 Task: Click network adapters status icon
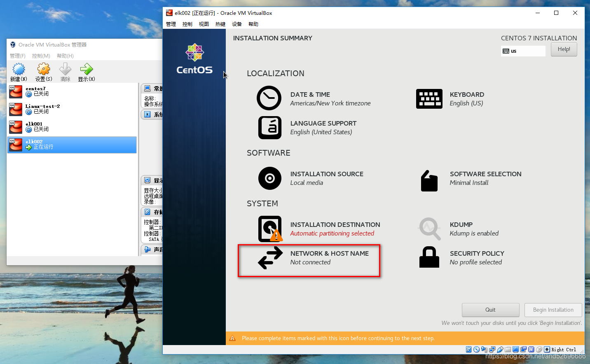point(492,350)
